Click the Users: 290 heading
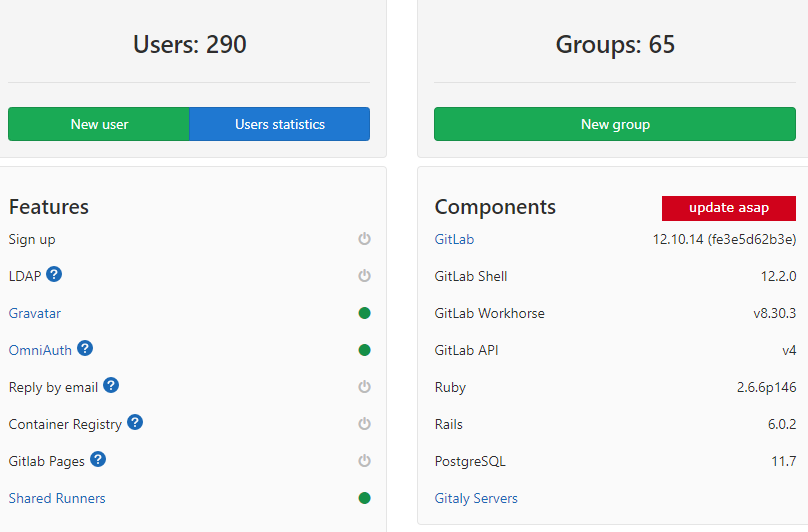 tap(190, 44)
